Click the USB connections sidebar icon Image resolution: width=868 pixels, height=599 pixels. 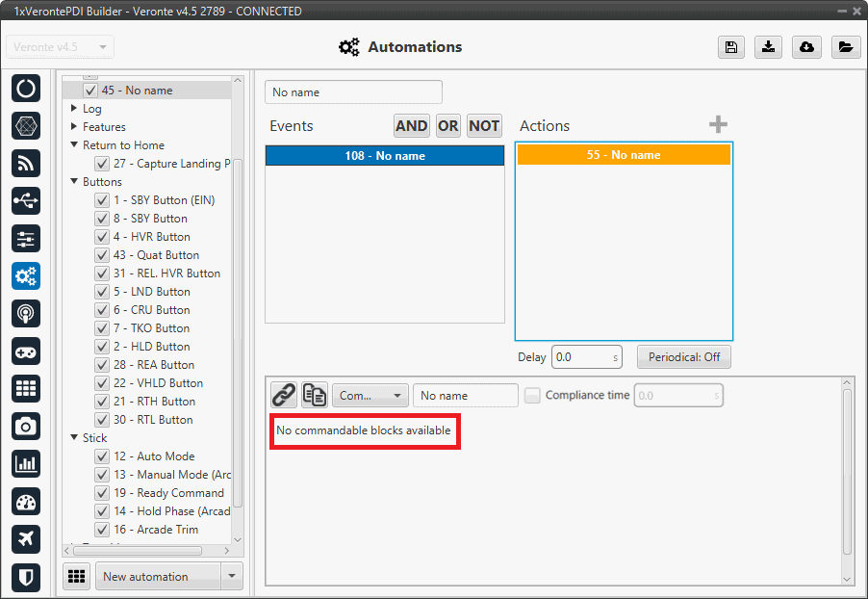[x=26, y=200]
